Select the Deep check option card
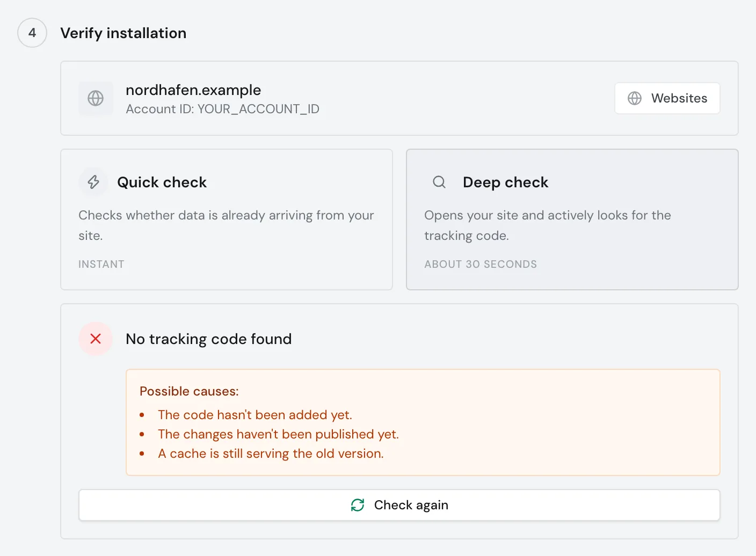 (572, 220)
